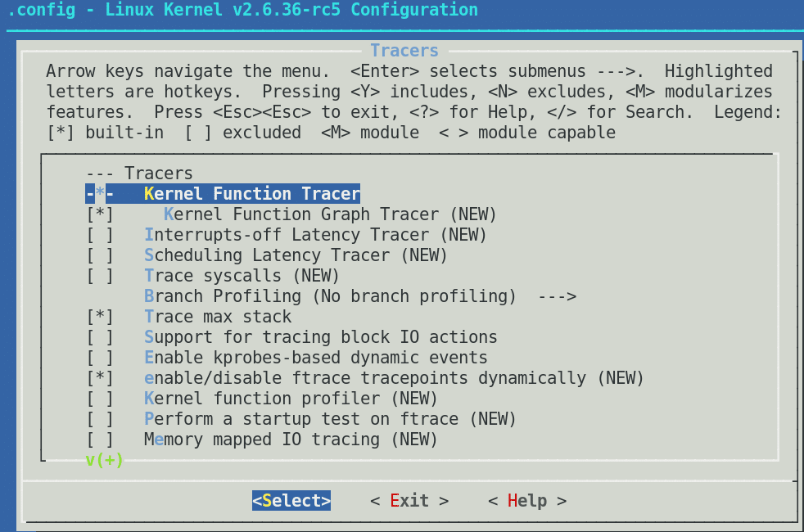Toggle enable/disable ftrace tracepoints dynamically checkbox
Image resolution: width=804 pixels, height=532 pixels.
(100, 378)
